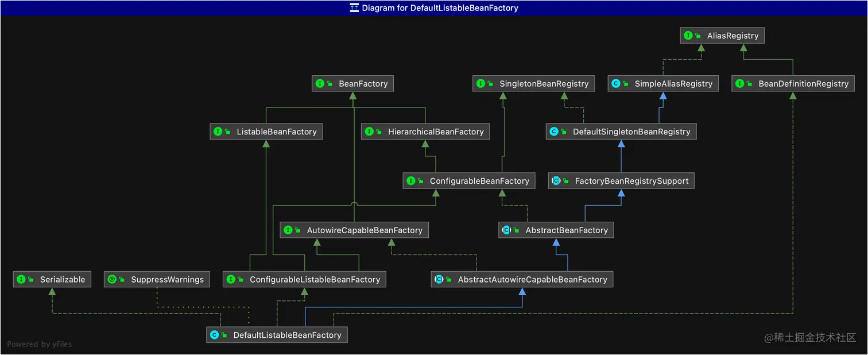The height and width of the screenshot is (355, 868).
Task: Select the BeanFactory label
Action: pyautogui.click(x=363, y=84)
